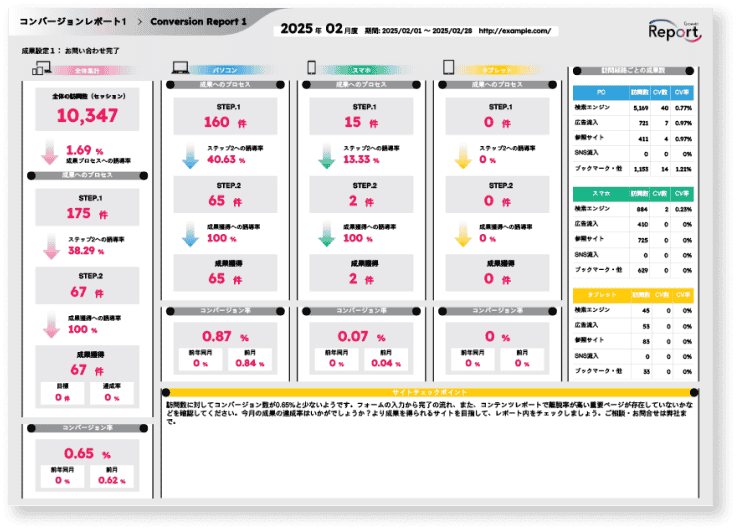The image size is (737, 530).
Task: Click the 2025年02月度 period heading
Action: tap(315, 30)
